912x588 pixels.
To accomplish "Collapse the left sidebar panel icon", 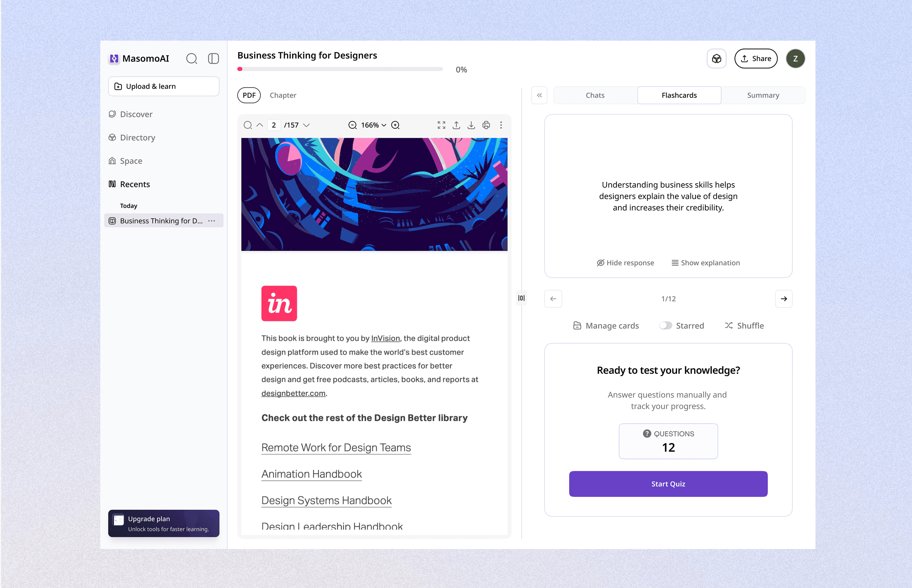I will [213, 58].
